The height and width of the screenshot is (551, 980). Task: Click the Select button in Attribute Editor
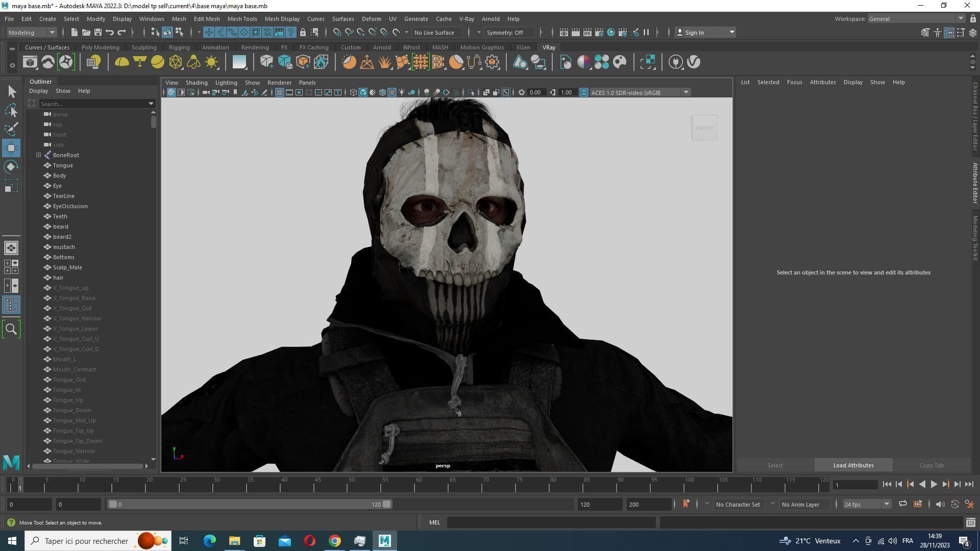(775, 465)
